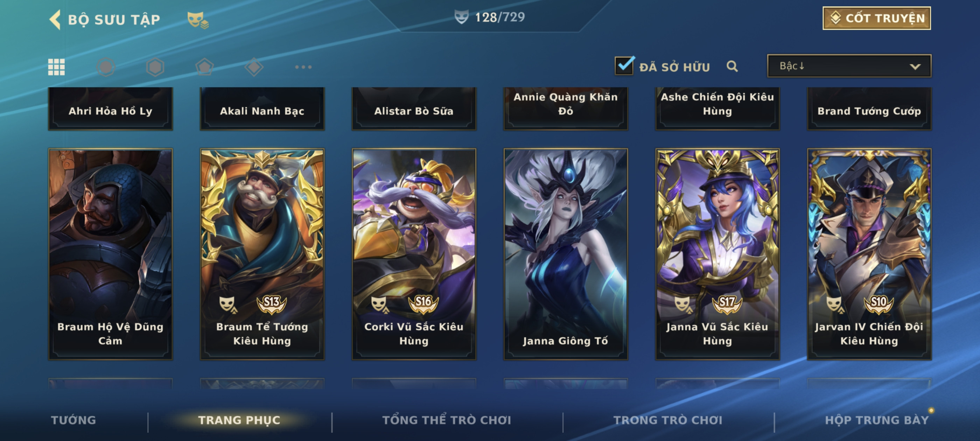
Task: Click the Bậc dropdown chevron arrow
Action: 915,66
